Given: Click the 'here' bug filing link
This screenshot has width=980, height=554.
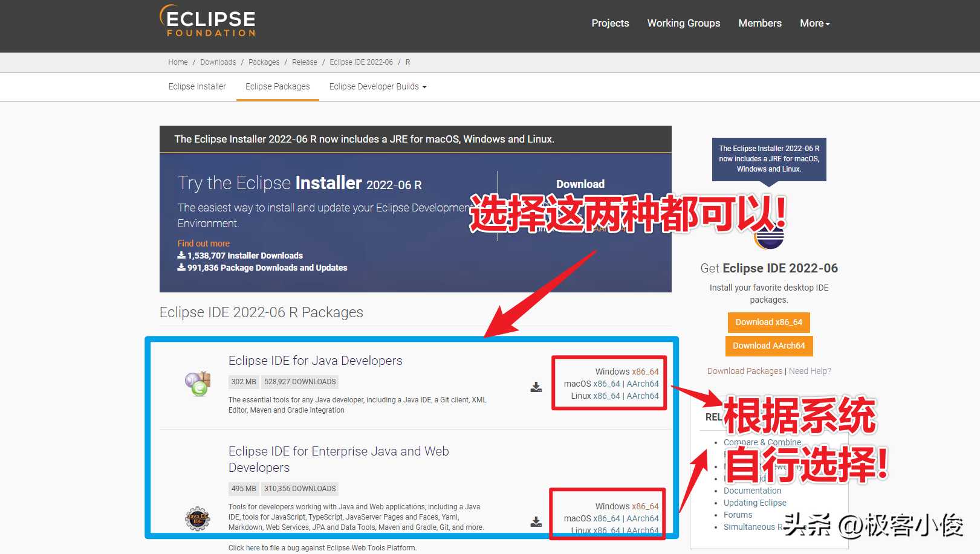Looking at the screenshot, I should click(253, 548).
